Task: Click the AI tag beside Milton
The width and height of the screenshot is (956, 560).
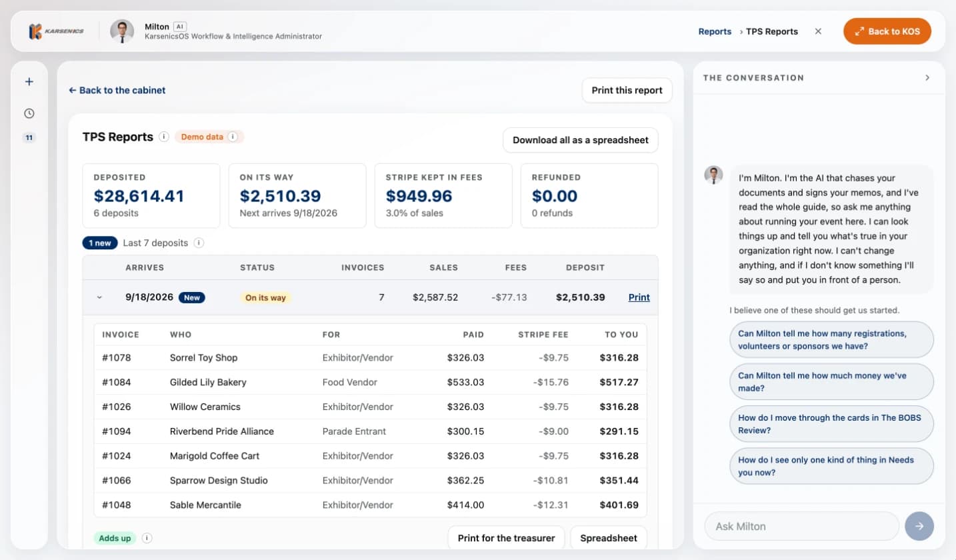Action: (x=179, y=26)
